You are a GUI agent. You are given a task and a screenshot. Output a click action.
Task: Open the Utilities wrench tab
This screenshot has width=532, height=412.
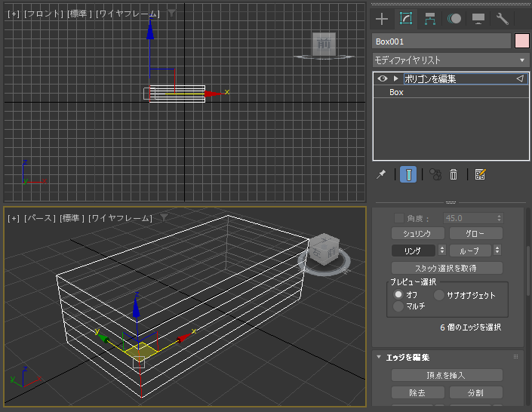click(x=502, y=19)
